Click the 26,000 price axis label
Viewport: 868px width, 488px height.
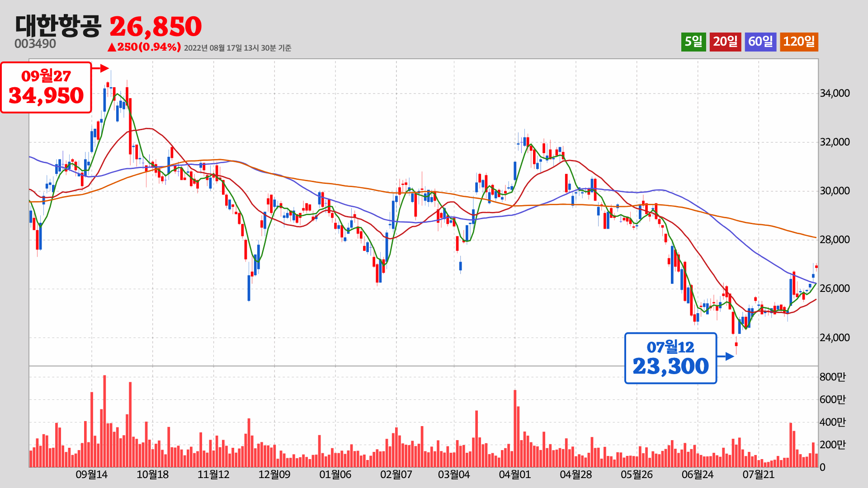[835, 289]
